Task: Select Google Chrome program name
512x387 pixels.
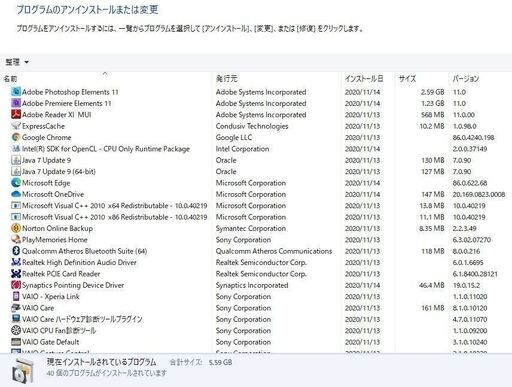Action: coord(47,137)
